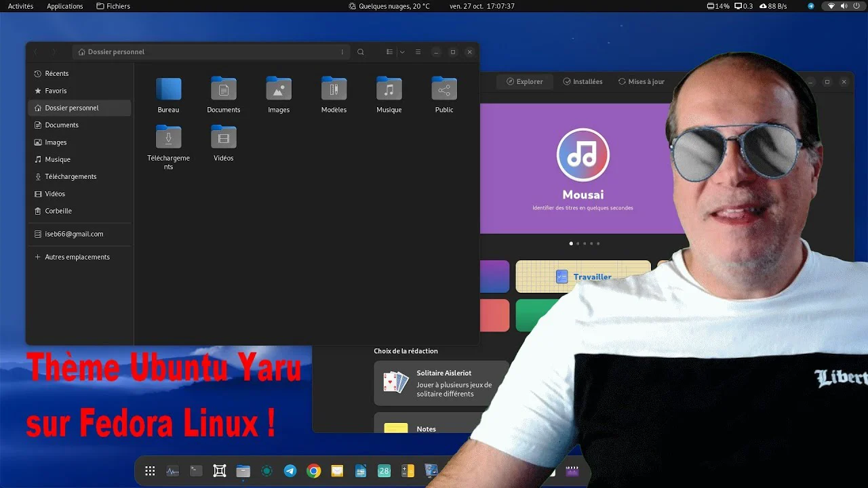Open the Téléchargements folder icon
Image resolution: width=868 pixels, height=488 pixels.
(x=168, y=138)
